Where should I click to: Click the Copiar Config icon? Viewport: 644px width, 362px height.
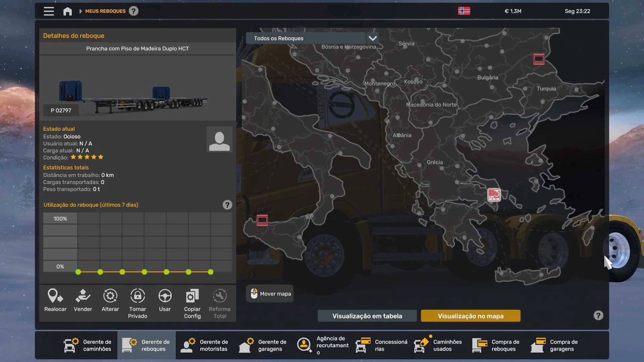pyautogui.click(x=192, y=296)
